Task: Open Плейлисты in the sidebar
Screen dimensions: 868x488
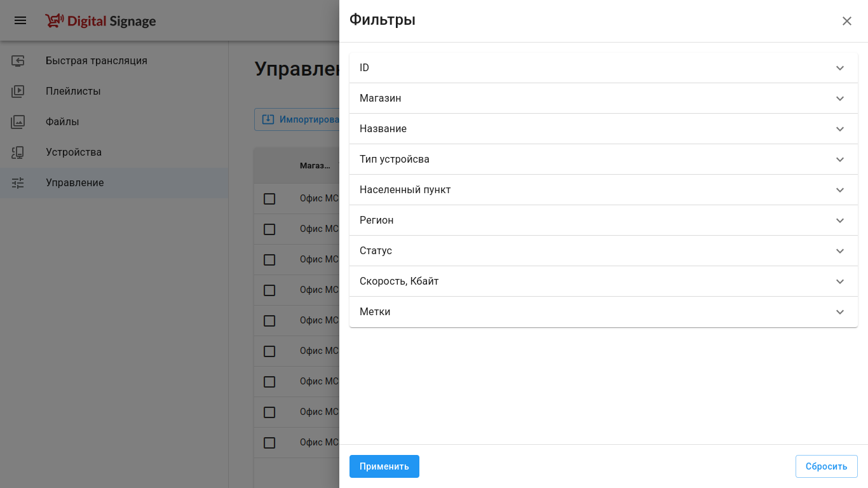Action: 73,91
